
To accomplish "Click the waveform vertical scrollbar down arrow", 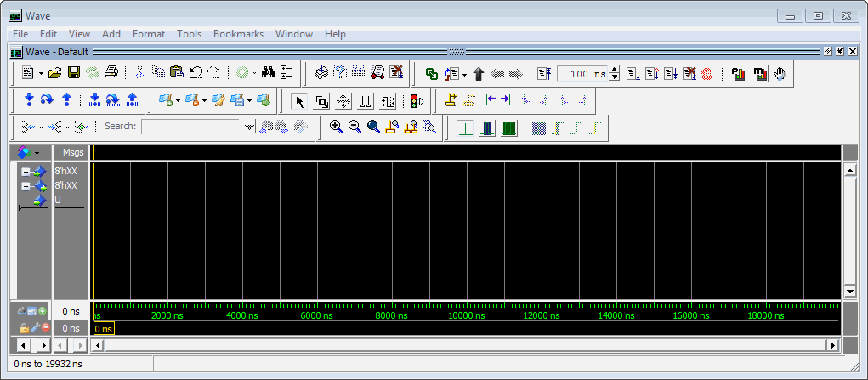I will (x=850, y=292).
